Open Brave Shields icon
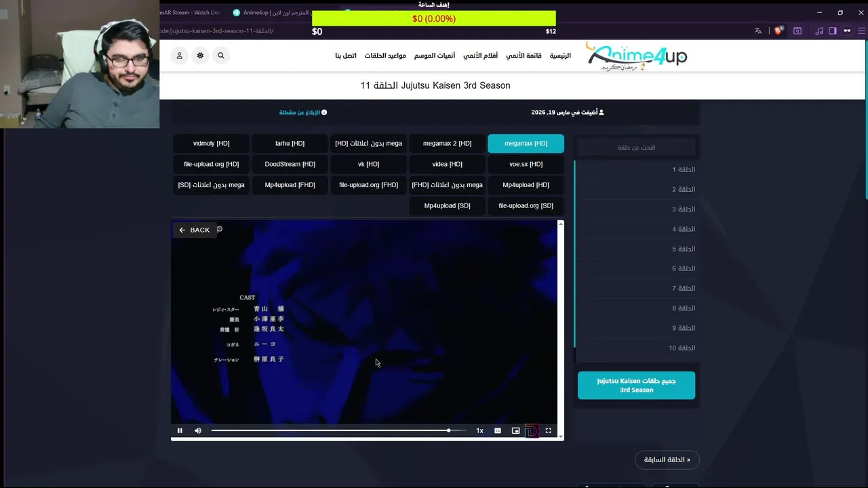Screen dimensions: 868x488 coord(779,30)
